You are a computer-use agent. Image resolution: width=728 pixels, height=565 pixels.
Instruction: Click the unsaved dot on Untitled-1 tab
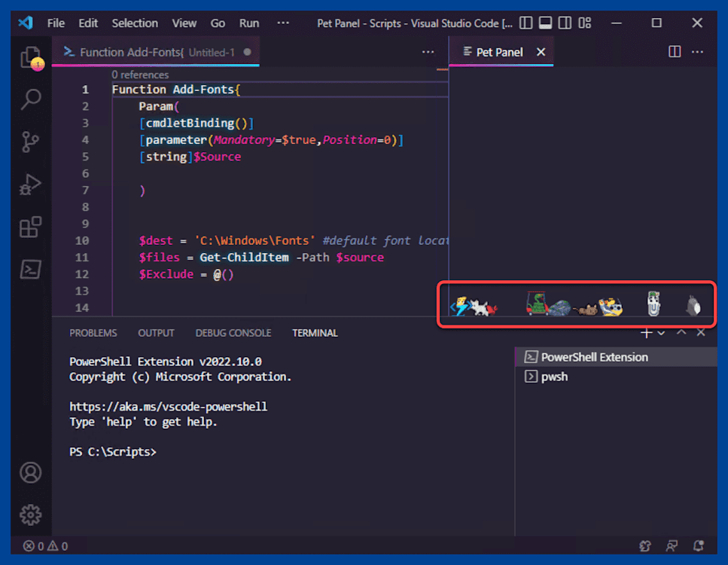click(x=248, y=52)
